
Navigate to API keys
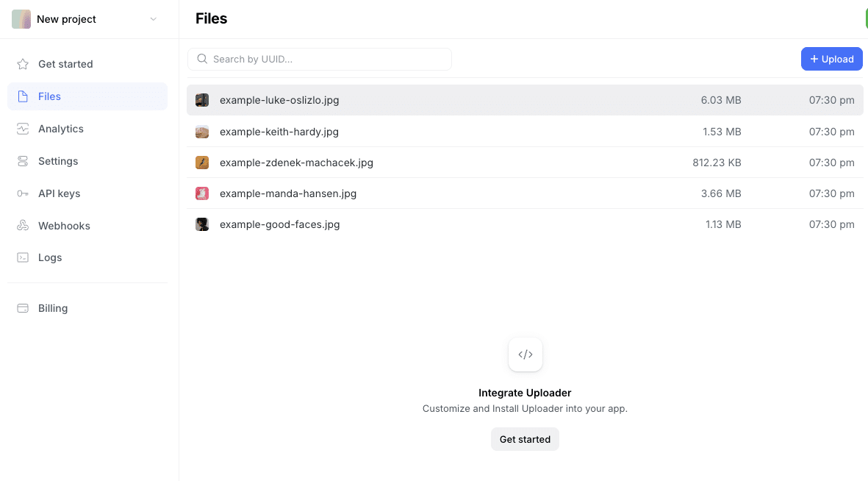pos(87,193)
